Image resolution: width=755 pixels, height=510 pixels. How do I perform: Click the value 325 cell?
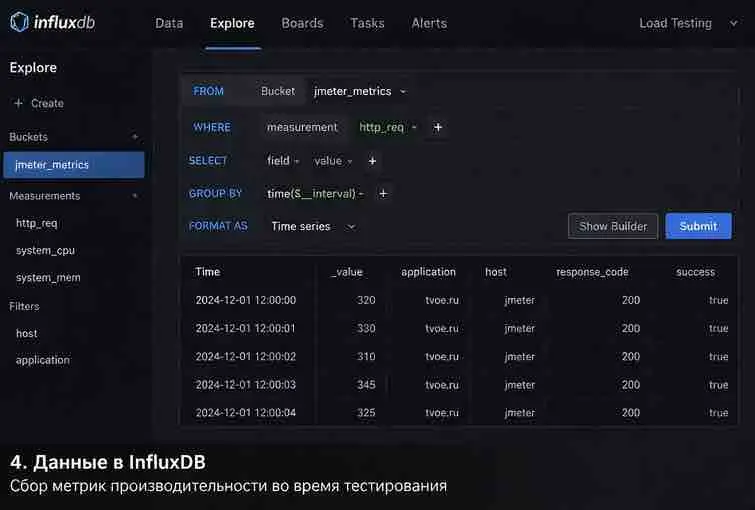coord(366,413)
